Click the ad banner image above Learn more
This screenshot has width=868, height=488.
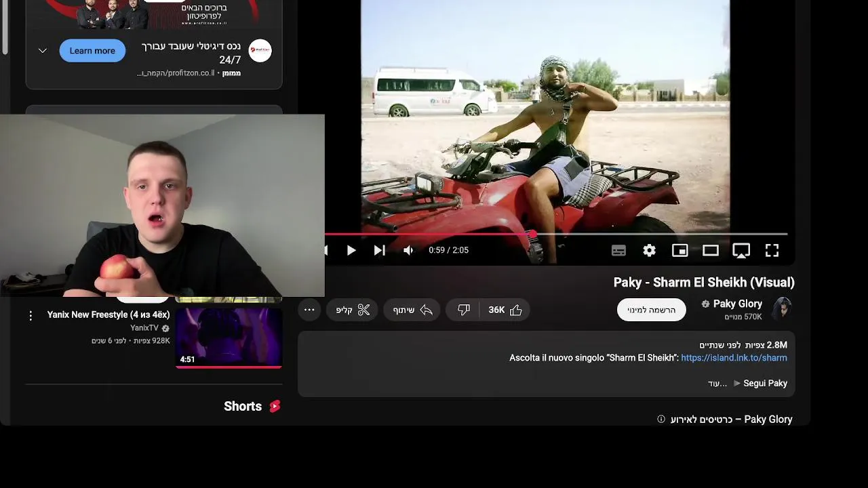click(x=154, y=15)
